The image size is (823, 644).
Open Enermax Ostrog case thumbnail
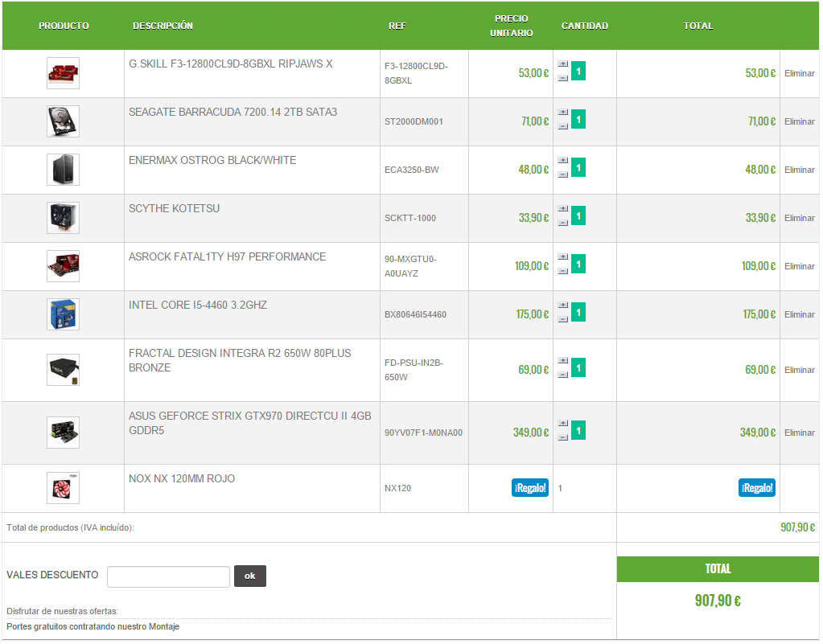click(x=63, y=170)
